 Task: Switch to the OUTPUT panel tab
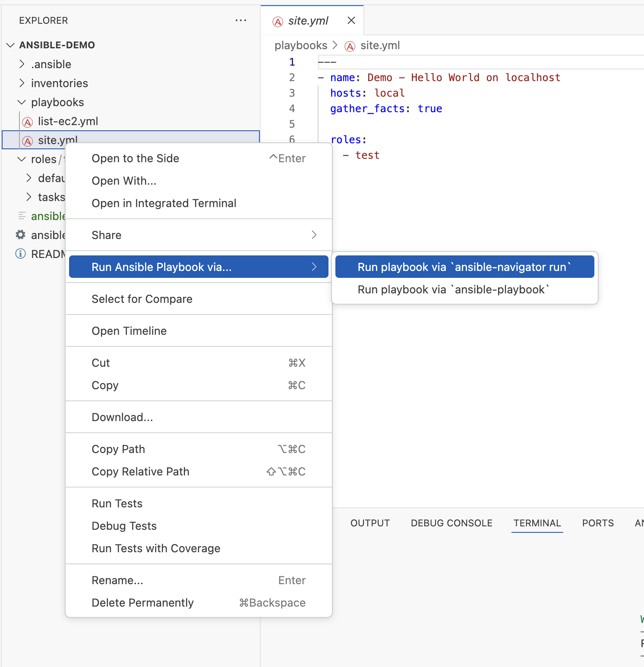pos(370,523)
